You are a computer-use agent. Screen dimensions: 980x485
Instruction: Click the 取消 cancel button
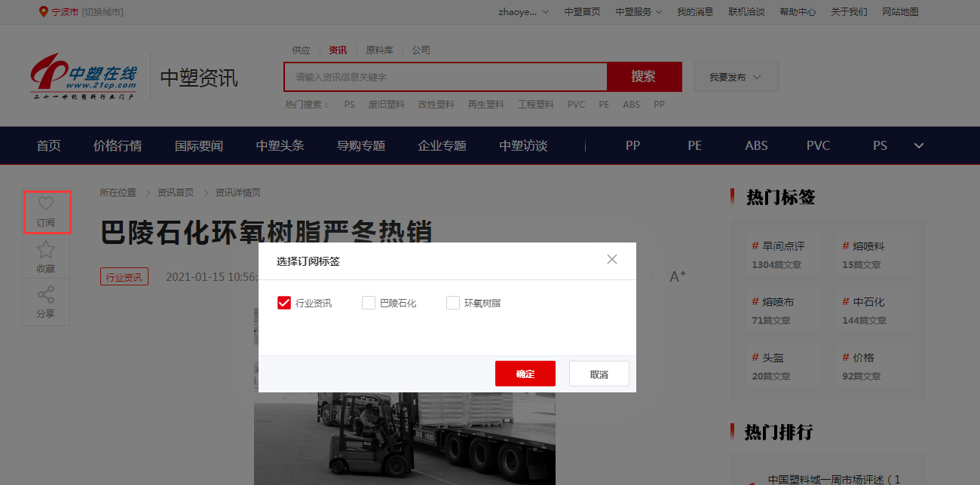(599, 374)
